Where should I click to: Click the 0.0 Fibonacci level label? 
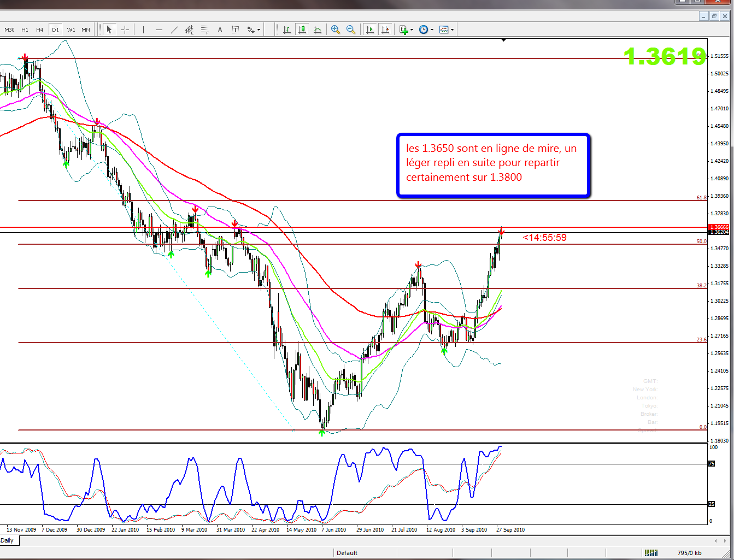coord(703,427)
